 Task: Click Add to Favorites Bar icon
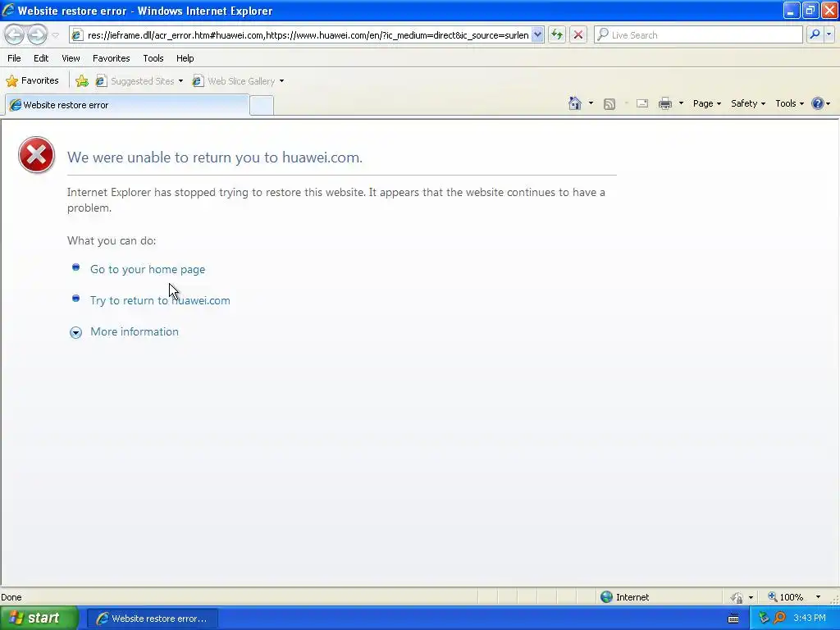point(82,81)
